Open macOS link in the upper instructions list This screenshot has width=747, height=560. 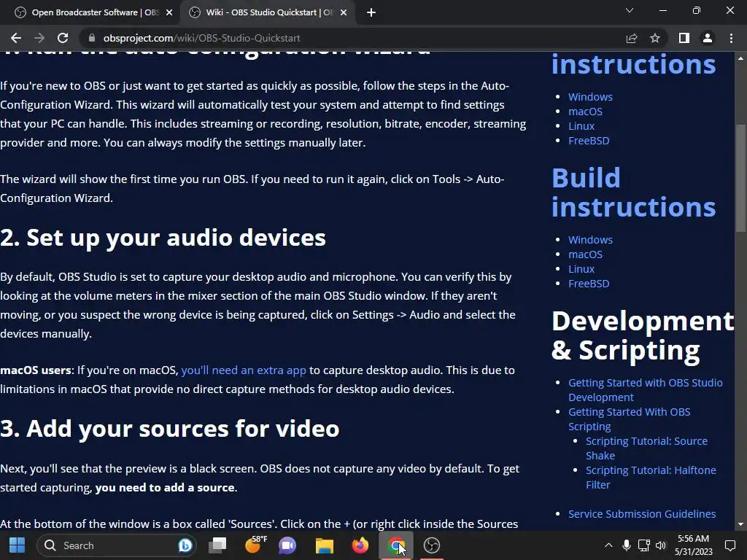point(585,112)
